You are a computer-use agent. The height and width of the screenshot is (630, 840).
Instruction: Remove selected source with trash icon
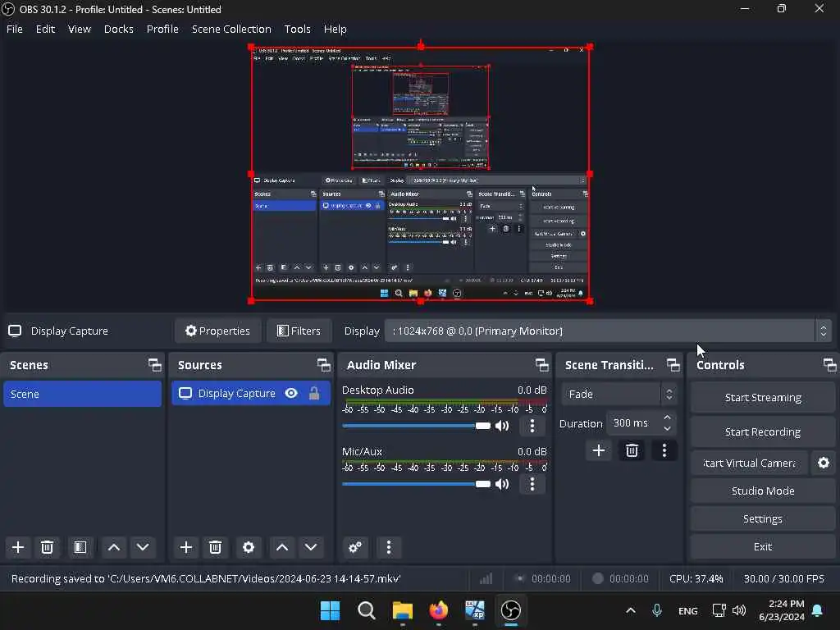[216, 547]
